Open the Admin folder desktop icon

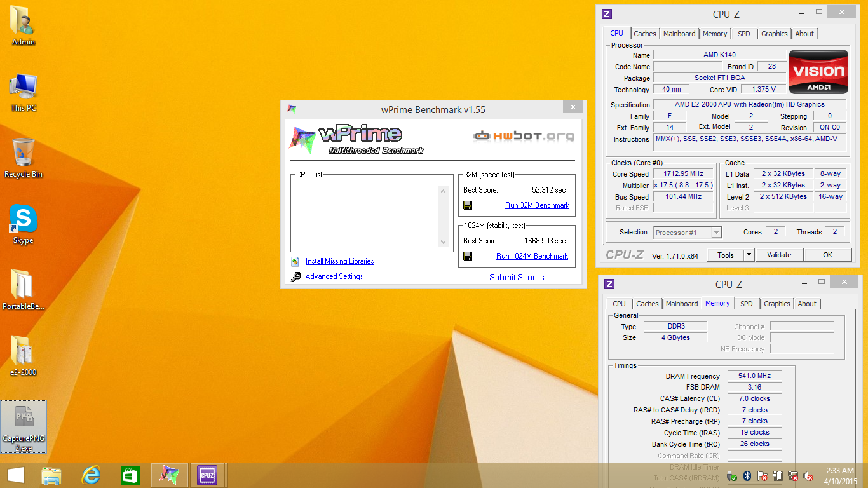click(x=24, y=25)
